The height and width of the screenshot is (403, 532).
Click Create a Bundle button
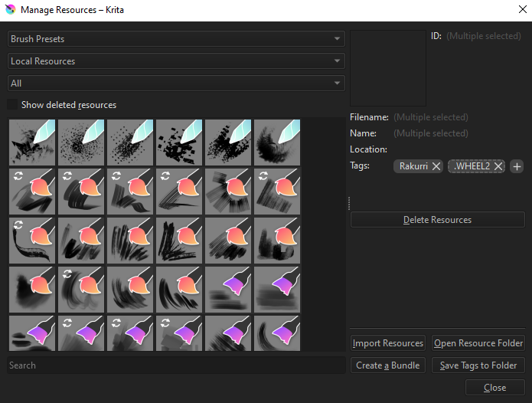point(388,365)
